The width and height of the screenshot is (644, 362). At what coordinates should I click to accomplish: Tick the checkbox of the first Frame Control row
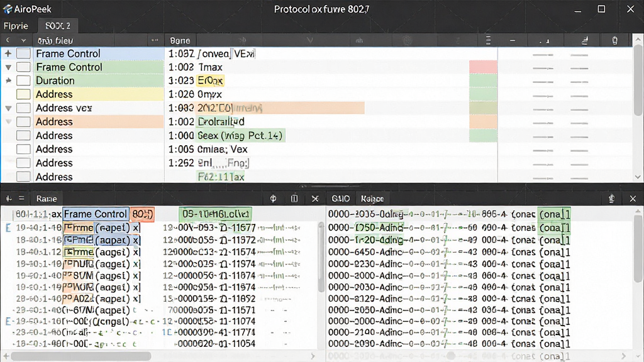click(23, 53)
